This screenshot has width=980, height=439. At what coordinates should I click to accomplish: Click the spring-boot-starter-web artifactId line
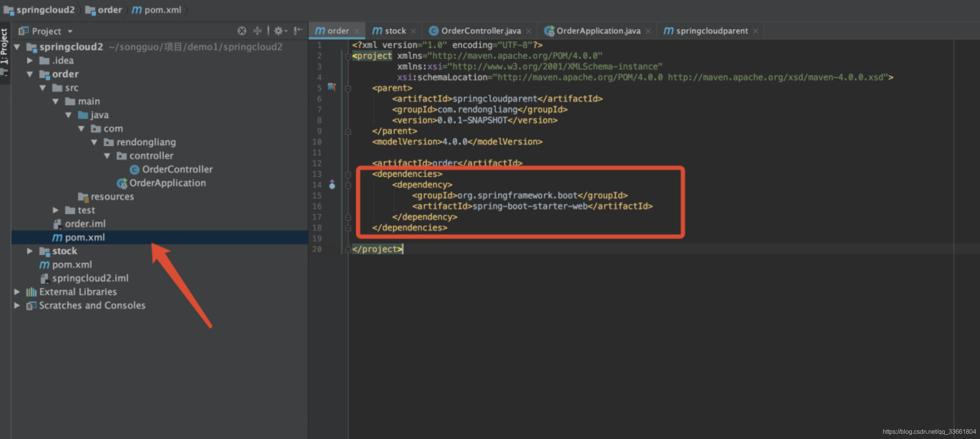pyautogui.click(x=532, y=206)
